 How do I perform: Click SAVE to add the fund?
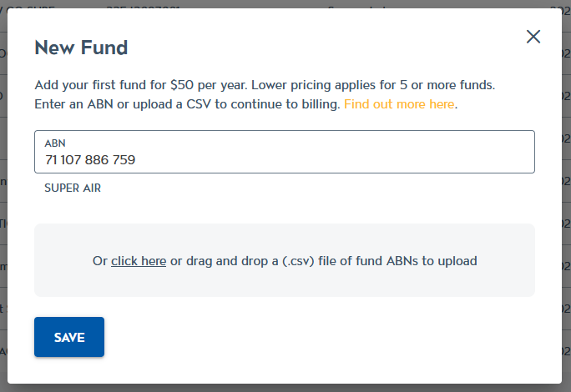pyautogui.click(x=69, y=337)
